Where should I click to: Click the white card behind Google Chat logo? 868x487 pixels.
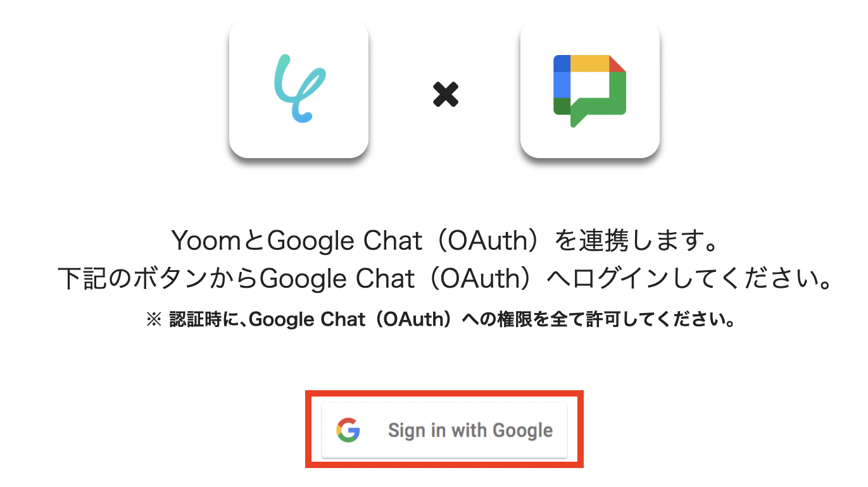click(590, 88)
